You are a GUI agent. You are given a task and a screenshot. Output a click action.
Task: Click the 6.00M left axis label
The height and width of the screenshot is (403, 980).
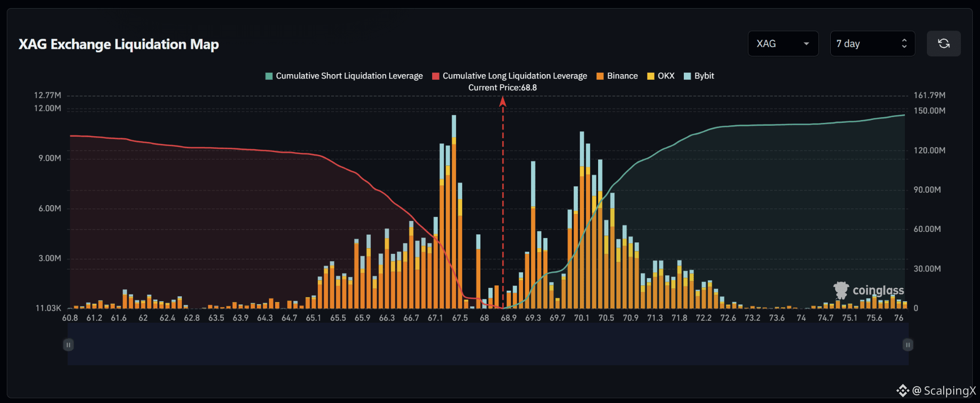click(x=50, y=208)
